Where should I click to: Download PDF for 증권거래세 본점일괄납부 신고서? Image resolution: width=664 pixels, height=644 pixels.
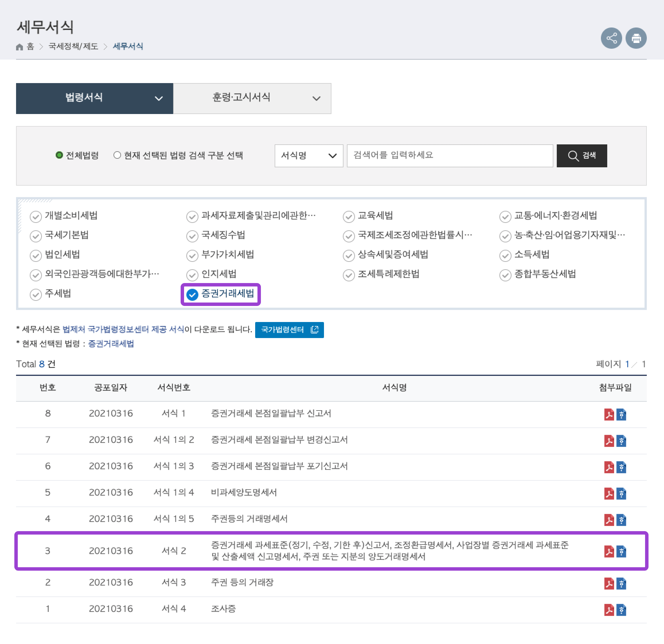click(x=610, y=415)
